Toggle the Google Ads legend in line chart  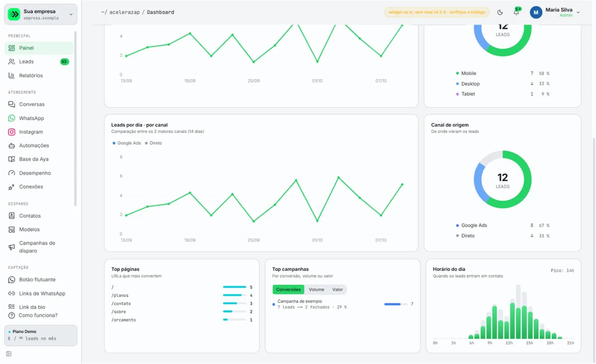coord(126,143)
